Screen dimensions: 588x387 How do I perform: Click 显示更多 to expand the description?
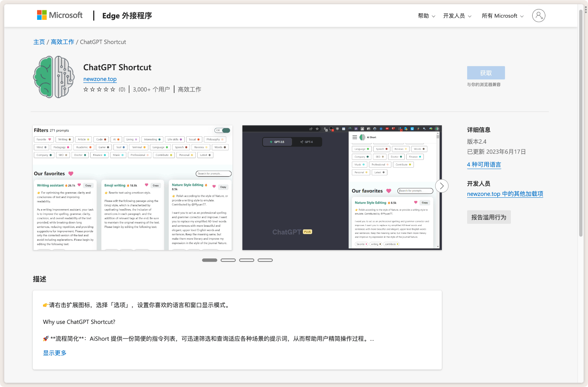click(54, 353)
